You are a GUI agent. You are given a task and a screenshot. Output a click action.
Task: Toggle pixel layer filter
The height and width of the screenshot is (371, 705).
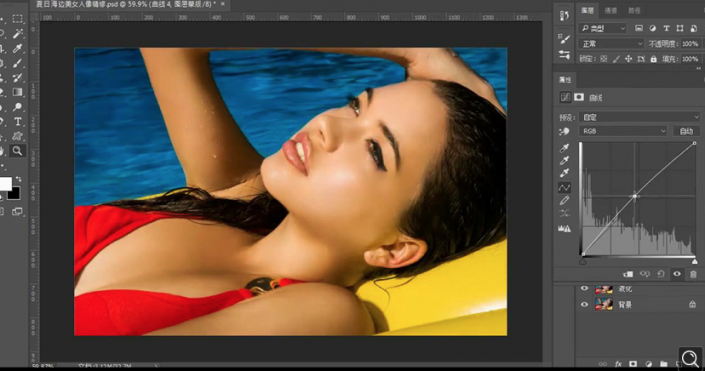pyautogui.click(x=638, y=28)
